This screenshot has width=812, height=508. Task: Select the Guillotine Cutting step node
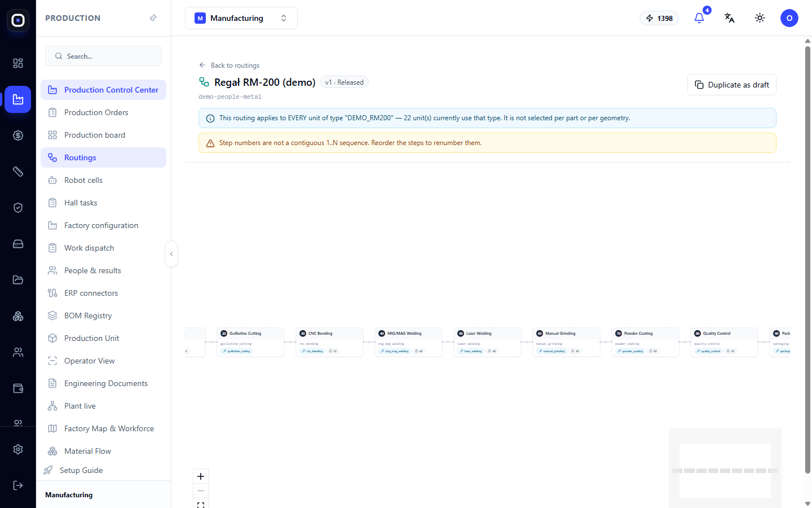click(251, 342)
